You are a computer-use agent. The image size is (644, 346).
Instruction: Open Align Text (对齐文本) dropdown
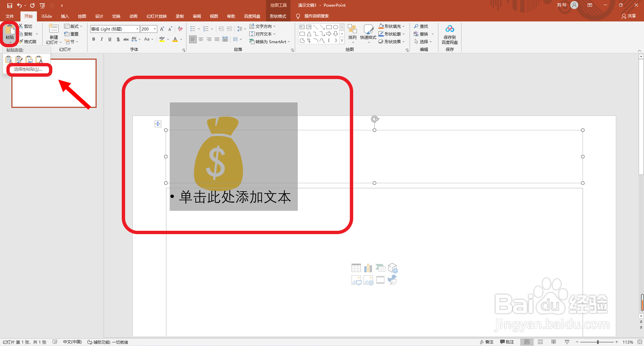(x=262, y=34)
